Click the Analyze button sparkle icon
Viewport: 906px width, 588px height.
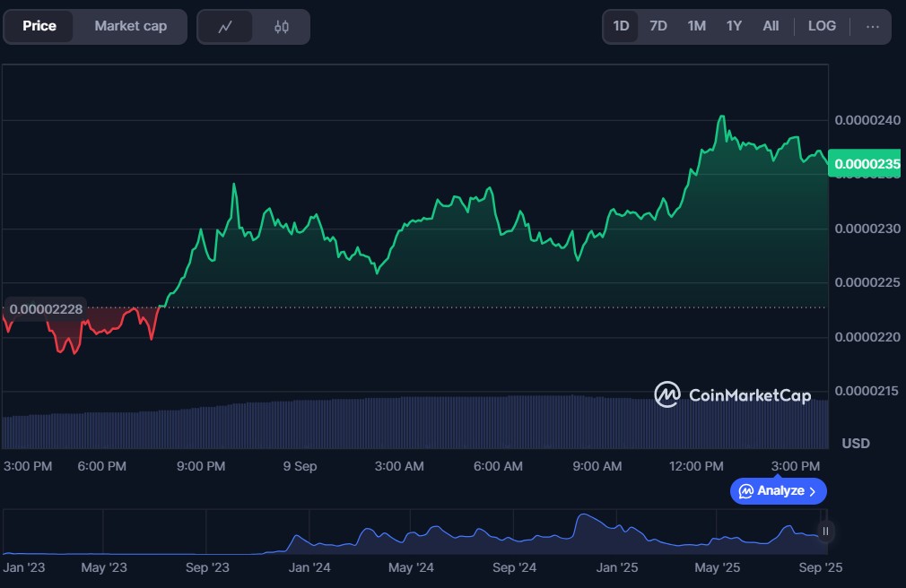[745, 491]
